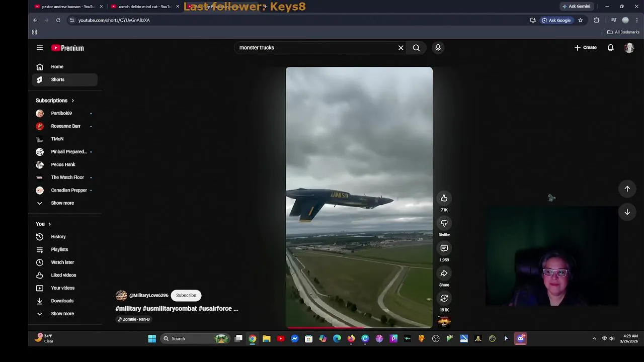The height and width of the screenshot is (362, 644).
Task: Click the address bar URL
Action: [x=114, y=20]
